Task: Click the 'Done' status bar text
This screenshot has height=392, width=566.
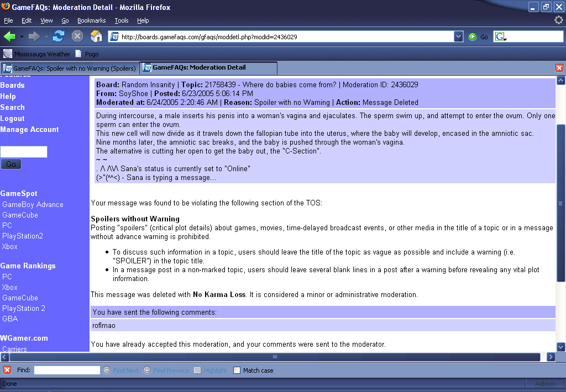Action: pyautogui.click(x=10, y=384)
